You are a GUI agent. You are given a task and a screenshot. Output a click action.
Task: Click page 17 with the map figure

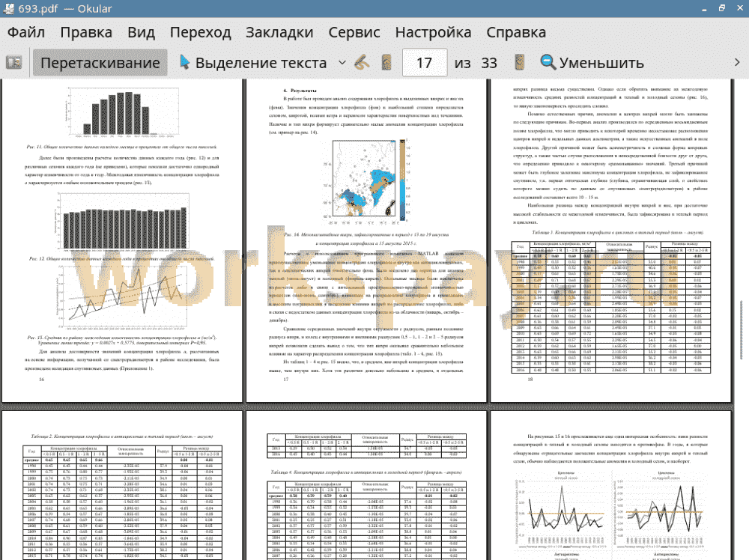tap(366, 240)
